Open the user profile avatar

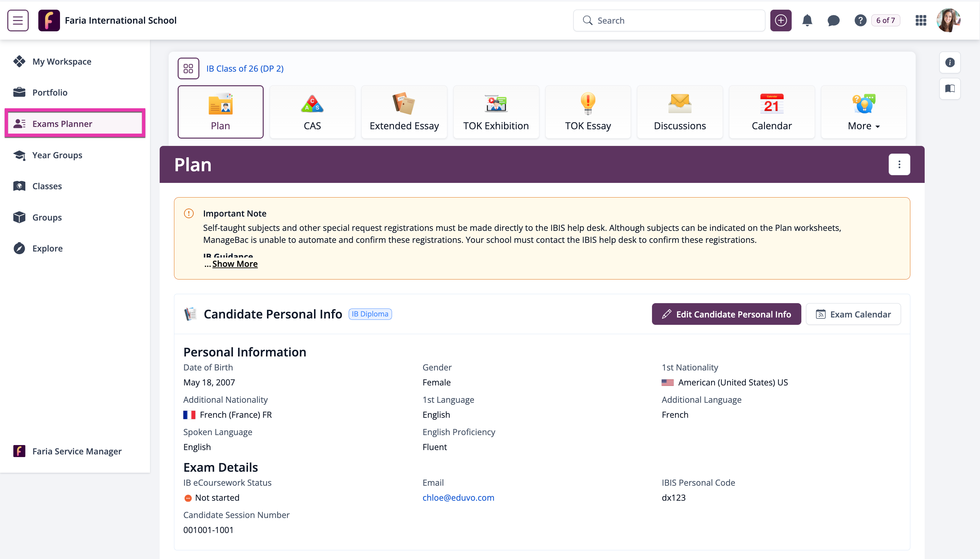tap(948, 20)
